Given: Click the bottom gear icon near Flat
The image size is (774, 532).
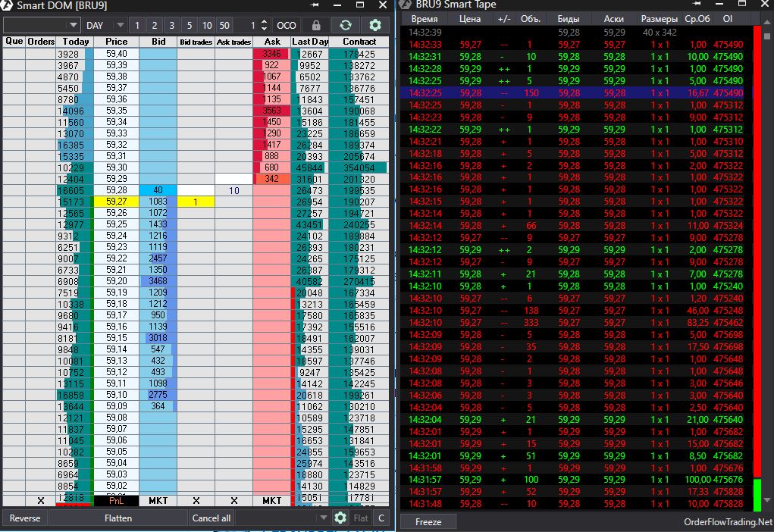Looking at the screenshot, I should tap(340, 518).
